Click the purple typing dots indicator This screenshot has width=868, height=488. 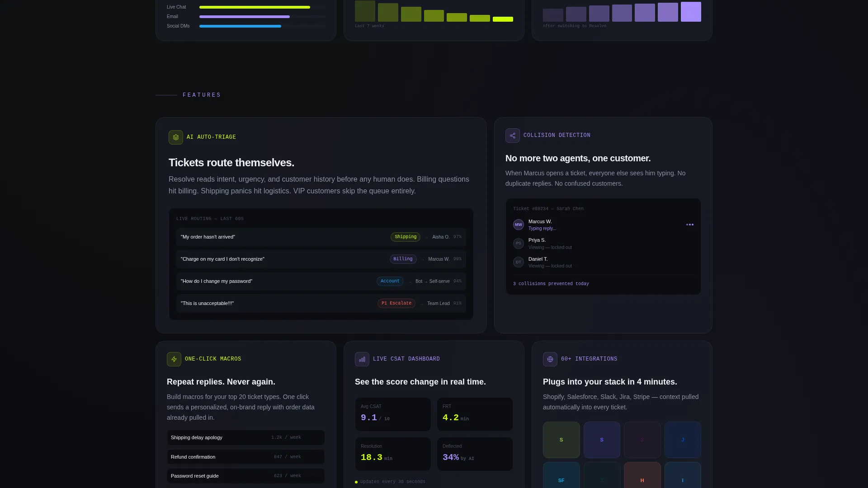point(690,225)
